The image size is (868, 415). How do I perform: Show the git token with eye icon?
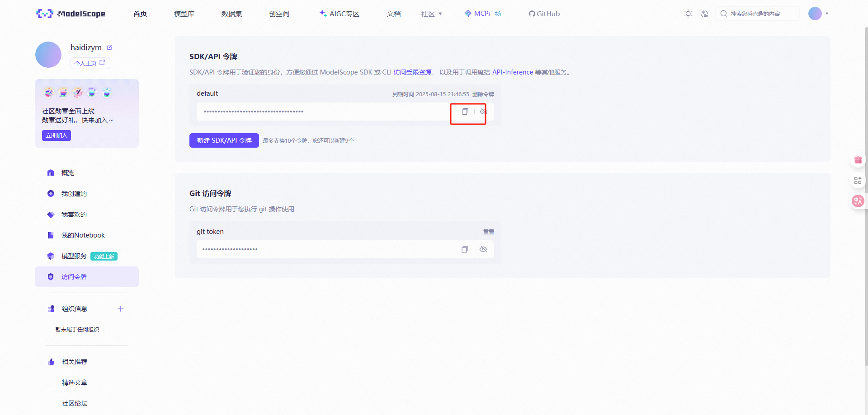tap(483, 249)
